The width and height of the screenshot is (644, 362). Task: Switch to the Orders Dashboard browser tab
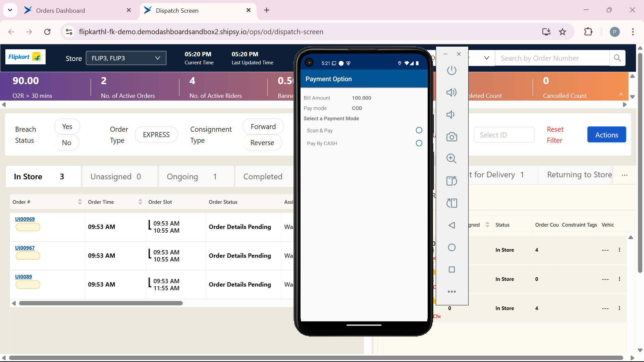tap(60, 10)
